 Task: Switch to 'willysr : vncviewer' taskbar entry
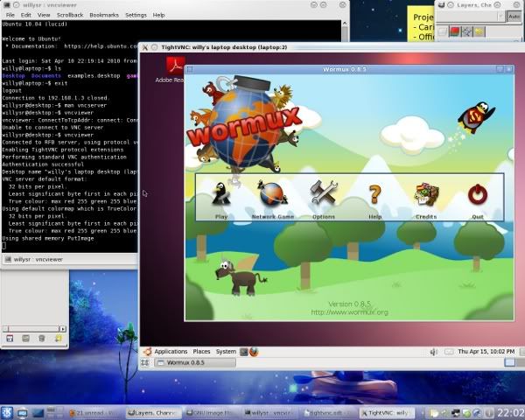269,413
